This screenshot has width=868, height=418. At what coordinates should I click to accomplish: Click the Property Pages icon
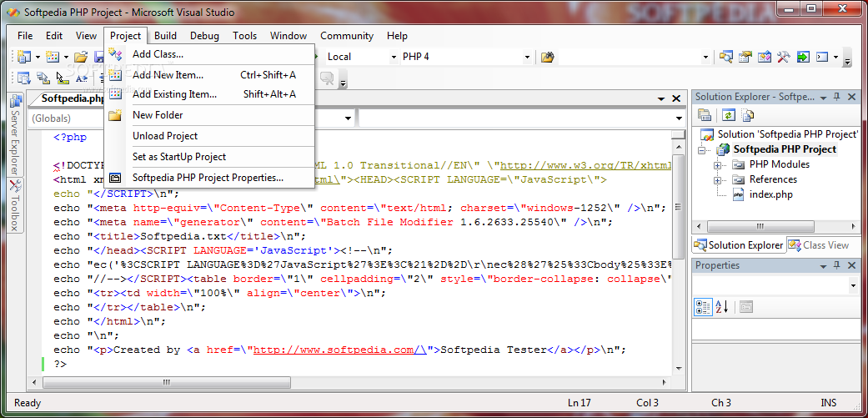[746, 307]
